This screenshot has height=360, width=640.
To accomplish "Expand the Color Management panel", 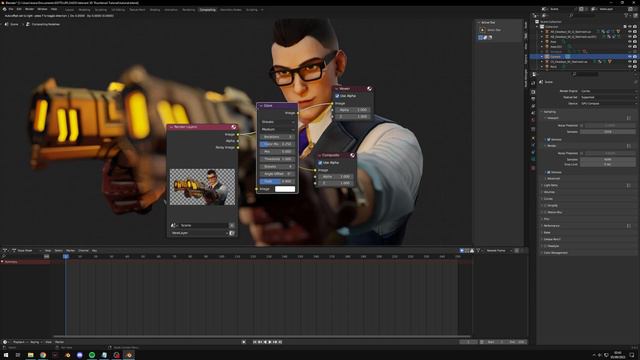I will [556, 253].
